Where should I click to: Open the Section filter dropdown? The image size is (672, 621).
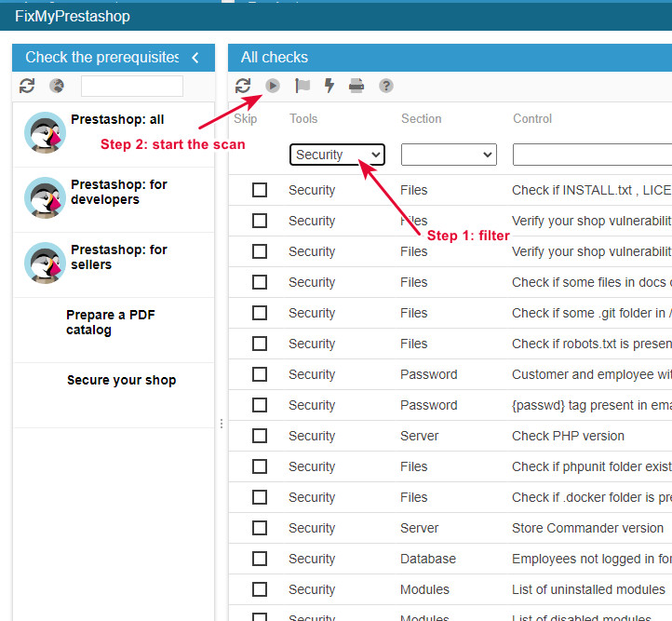449,155
